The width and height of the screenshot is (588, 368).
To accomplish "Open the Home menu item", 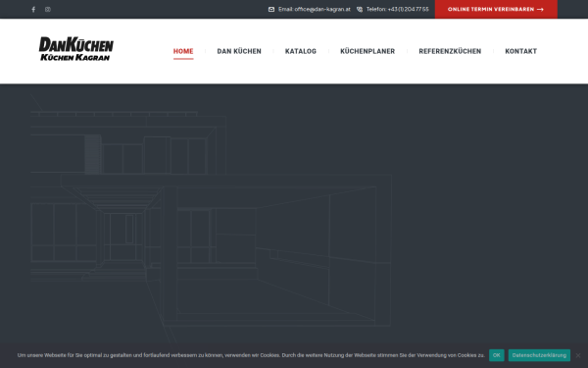I will coord(183,51).
